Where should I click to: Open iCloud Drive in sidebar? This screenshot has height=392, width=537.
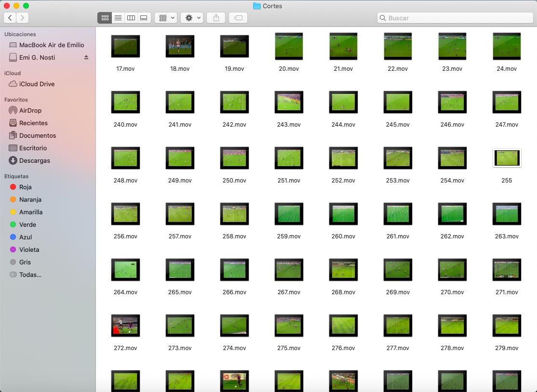tap(48, 84)
